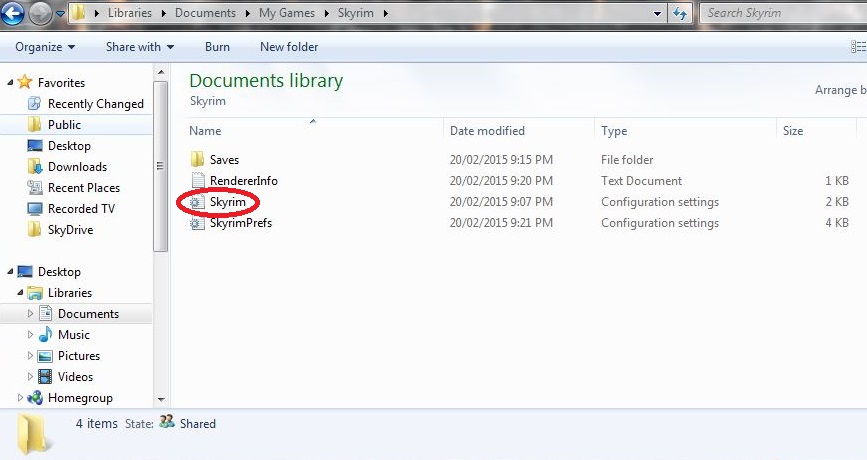Click the Downloads folder icon
Viewport: 867px width, 460px height.
coord(34,166)
